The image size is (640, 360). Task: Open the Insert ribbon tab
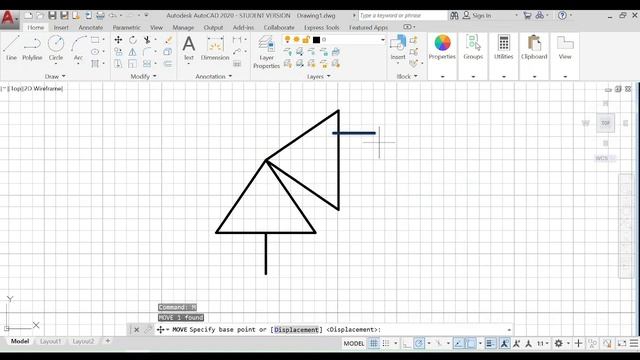[x=61, y=27]
